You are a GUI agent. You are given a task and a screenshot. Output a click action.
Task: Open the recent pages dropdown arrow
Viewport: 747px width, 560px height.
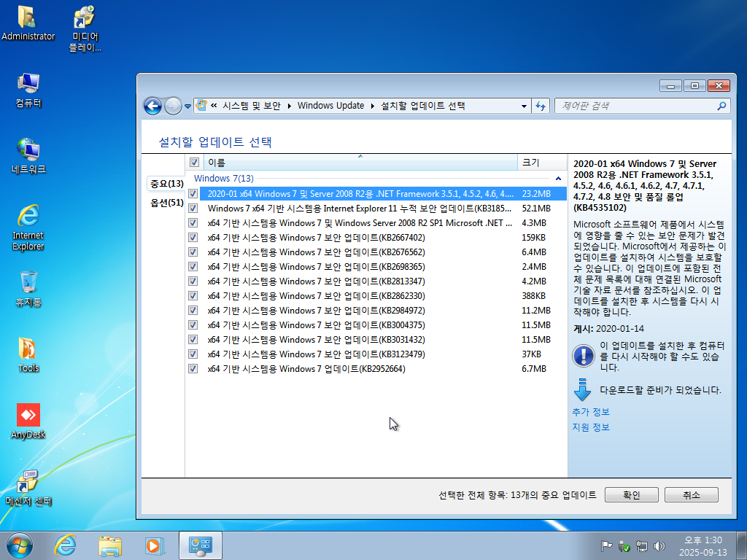coord(187,106)
